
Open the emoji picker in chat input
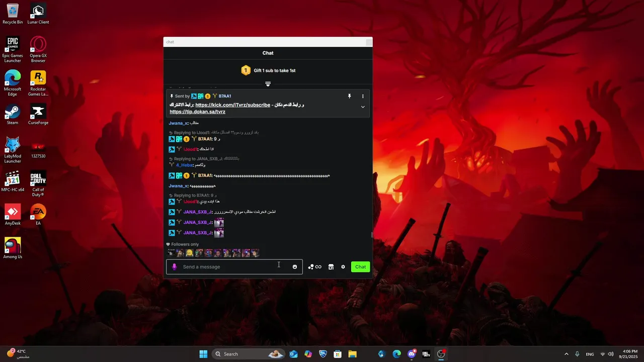(x=295, y=267)
